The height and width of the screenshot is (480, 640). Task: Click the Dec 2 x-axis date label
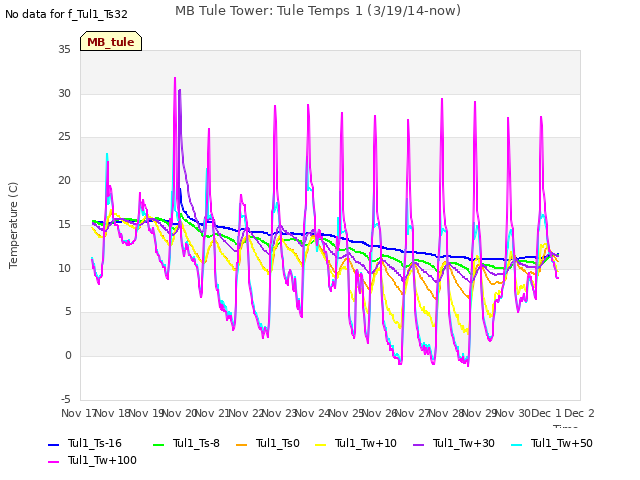pos(579,413)
